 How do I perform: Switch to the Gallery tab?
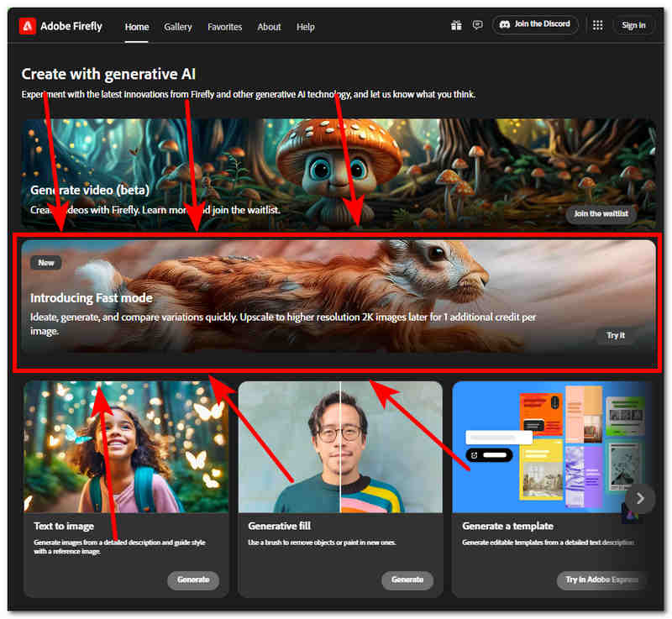click(178, 27)
